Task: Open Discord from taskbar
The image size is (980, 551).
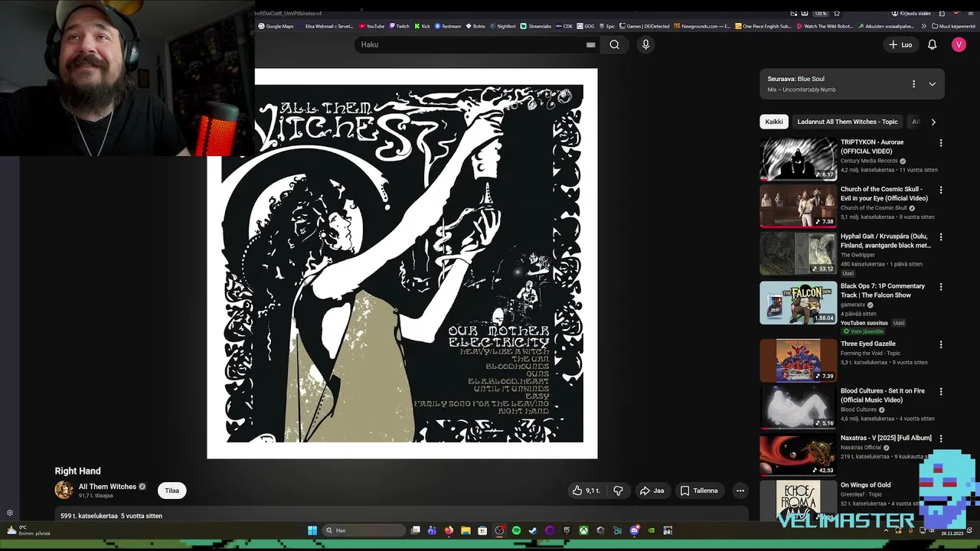Action: pos(635,530)
